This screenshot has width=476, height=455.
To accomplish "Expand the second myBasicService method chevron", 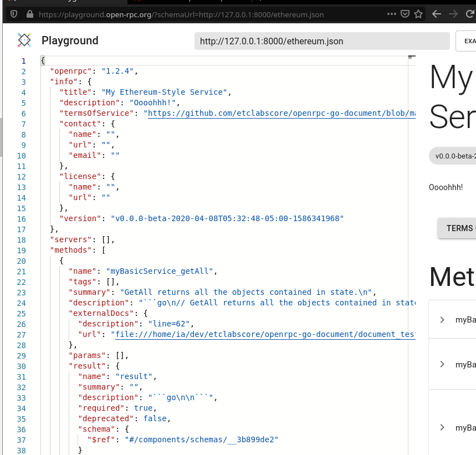I will [x=442, y=365].
